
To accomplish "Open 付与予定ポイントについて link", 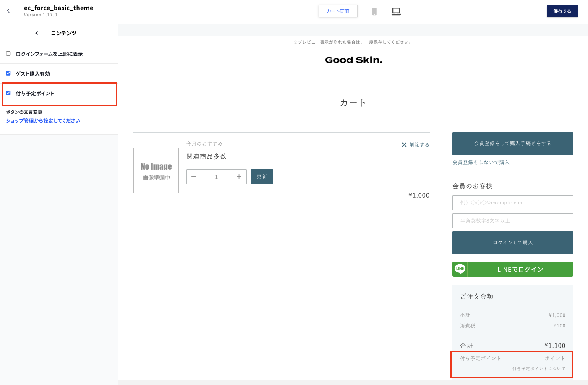I will [x=539, y=369].
